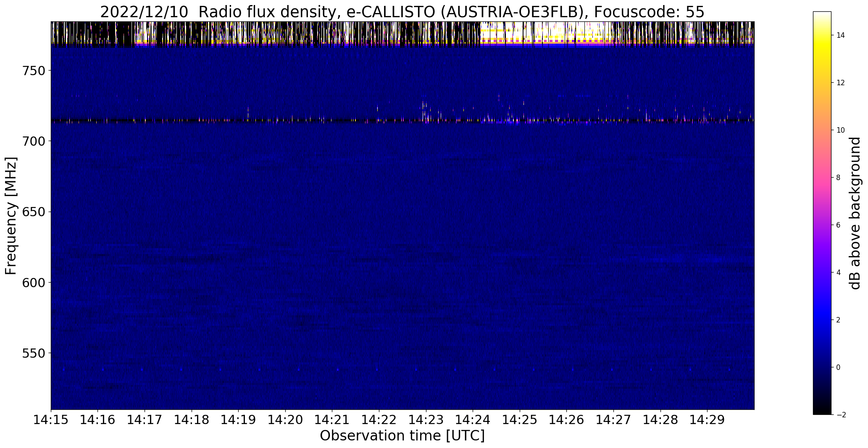Click the 14:28 time tick label

point(661,420)
